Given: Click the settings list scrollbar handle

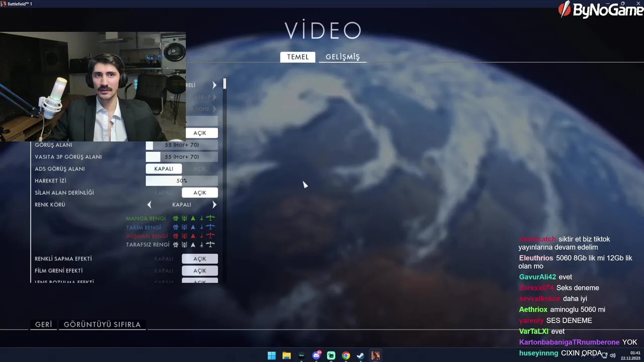Looking at the screenshot, I should pos(225,84).
